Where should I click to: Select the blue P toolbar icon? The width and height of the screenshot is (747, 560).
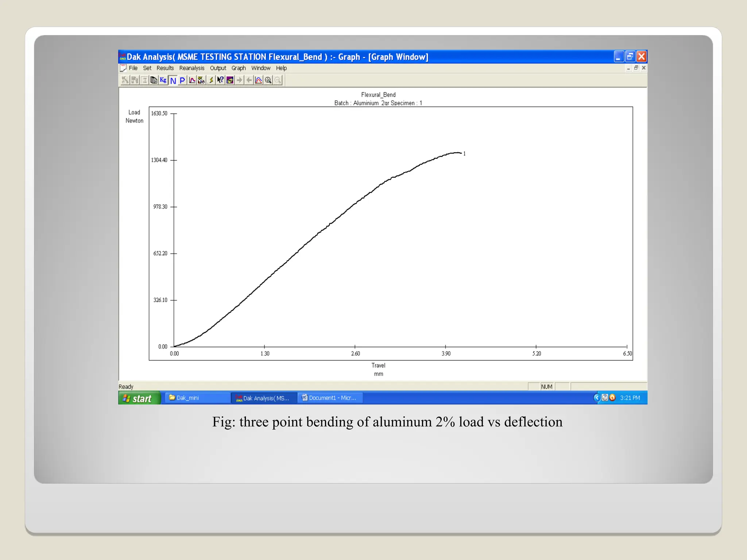[x=182, y=80]
